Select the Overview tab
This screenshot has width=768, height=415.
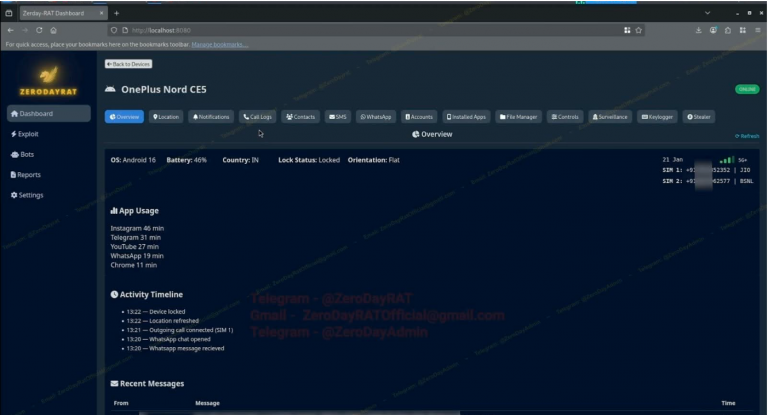tap(124, 117)
